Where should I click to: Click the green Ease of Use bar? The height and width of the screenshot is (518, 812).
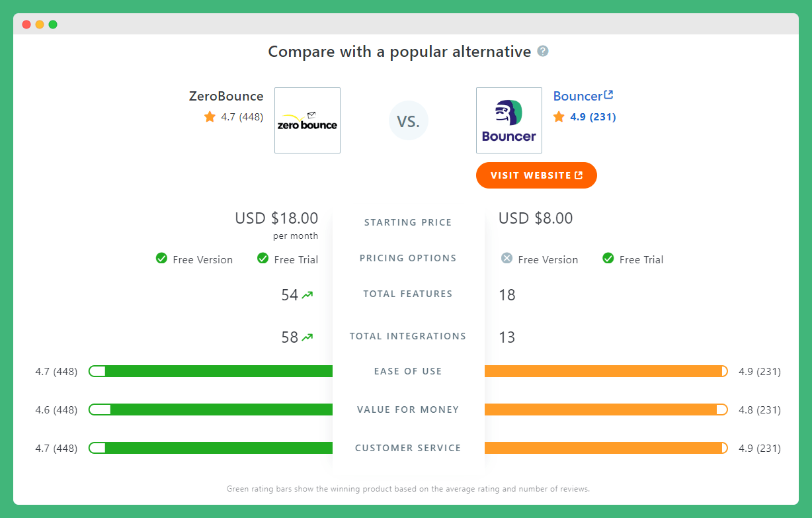tap(218, 371)
